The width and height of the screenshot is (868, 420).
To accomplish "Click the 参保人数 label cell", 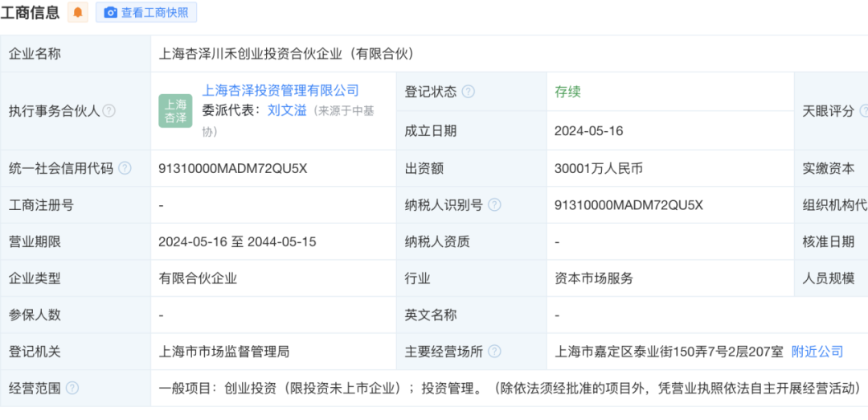I will pos(76,315).
